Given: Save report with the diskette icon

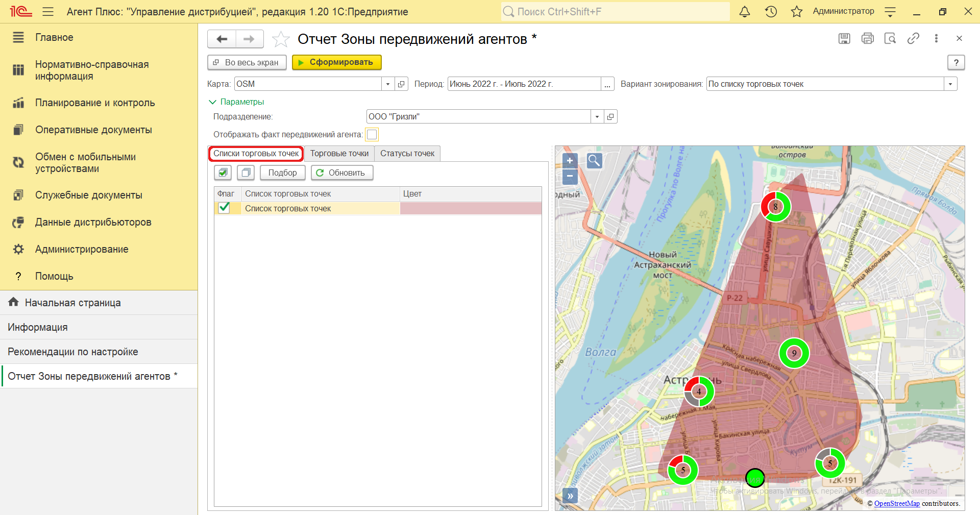Looking at the screenshot, I should point(844,38).
